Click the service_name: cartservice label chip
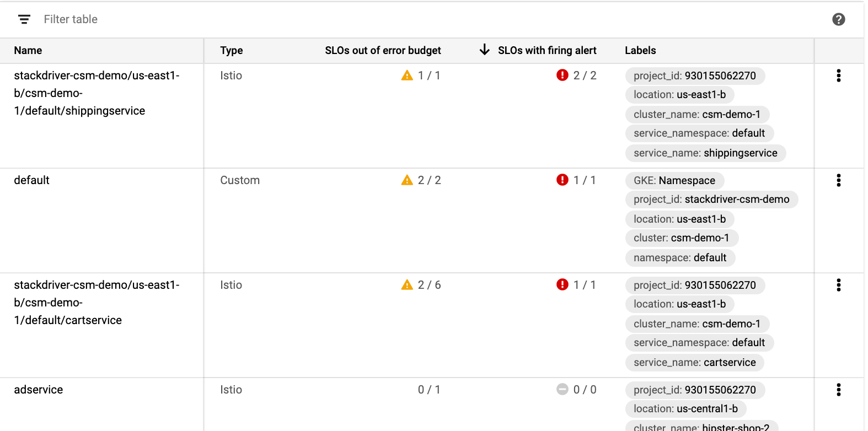This screenshot has width=868, height=431. pos(694,362)
